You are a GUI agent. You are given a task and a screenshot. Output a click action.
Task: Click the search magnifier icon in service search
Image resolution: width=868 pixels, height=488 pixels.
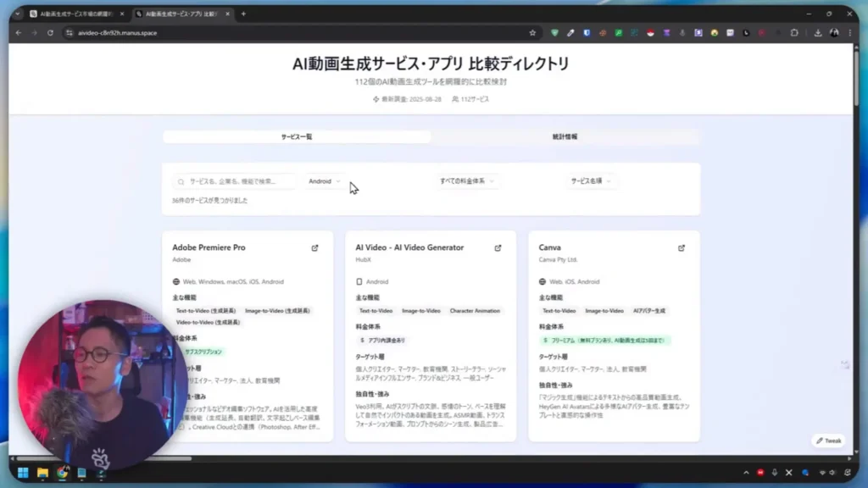coord(181,181)
